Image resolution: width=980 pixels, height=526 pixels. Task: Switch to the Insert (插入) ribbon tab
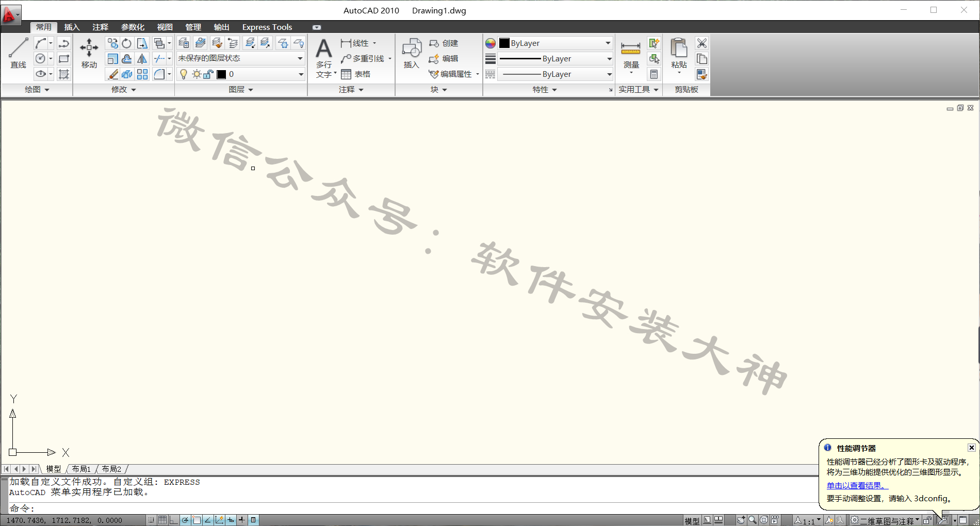(x=72, y=27)
